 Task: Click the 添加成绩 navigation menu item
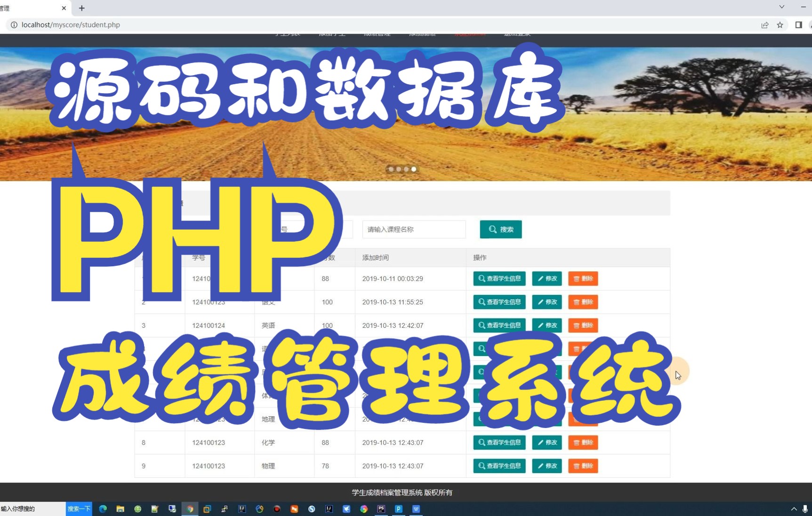(x=422, y=33)
